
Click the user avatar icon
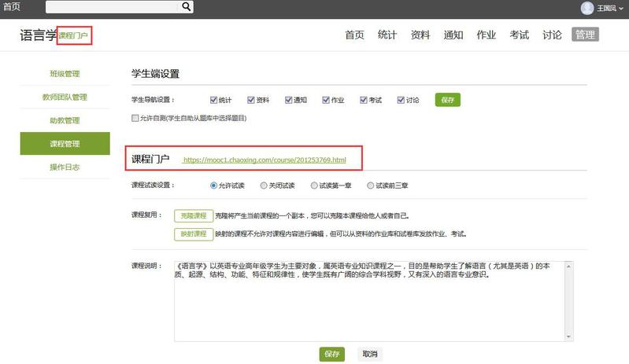coord(587,8)
